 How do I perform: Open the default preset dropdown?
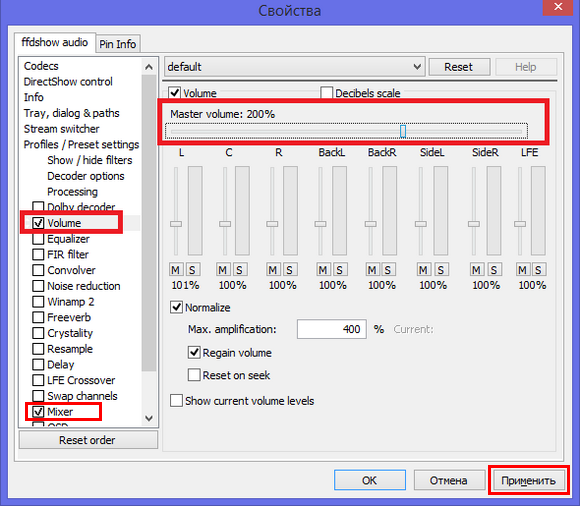coord(294,67)
